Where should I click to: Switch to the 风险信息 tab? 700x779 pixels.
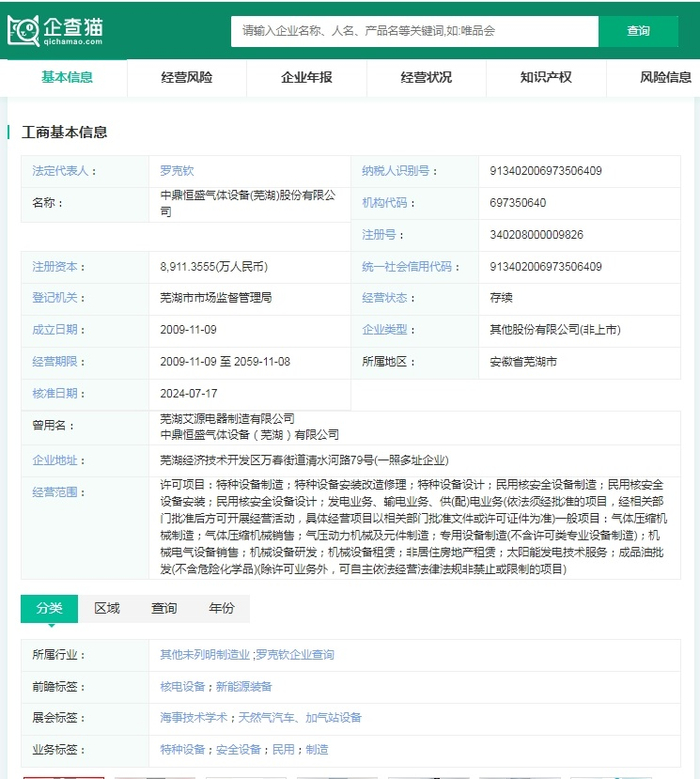point(665,77)
